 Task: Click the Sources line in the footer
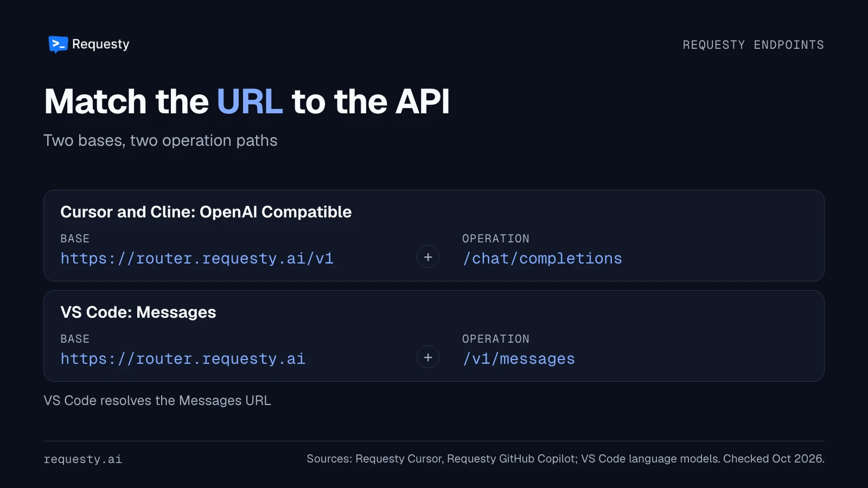tap(565, 459)
